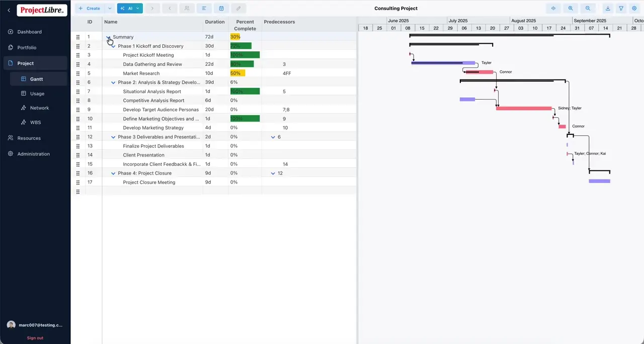The image size is (644, 344).
Task: Click the ProjectLibre logo
Action: (x=42, y=10)
